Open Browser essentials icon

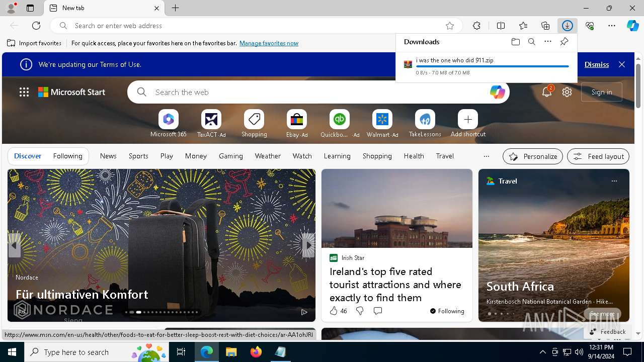click(x=590, y=26)
